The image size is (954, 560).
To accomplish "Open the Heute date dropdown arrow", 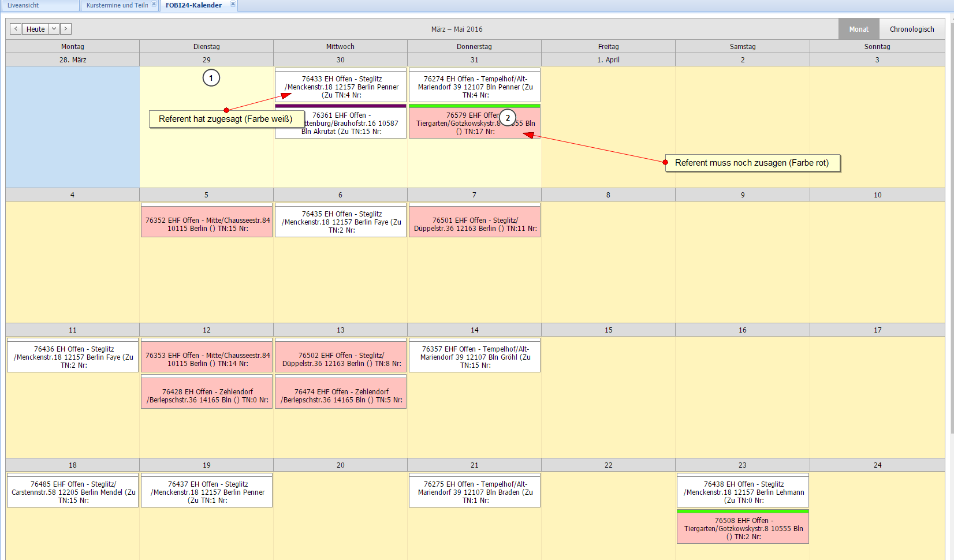I will click(x=54, y=29).
